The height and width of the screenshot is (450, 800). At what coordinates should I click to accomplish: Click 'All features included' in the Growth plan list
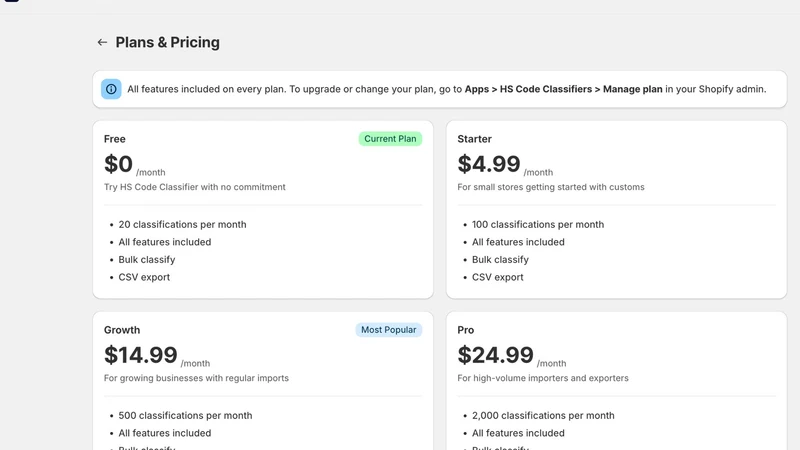click(x=165, y=433)
